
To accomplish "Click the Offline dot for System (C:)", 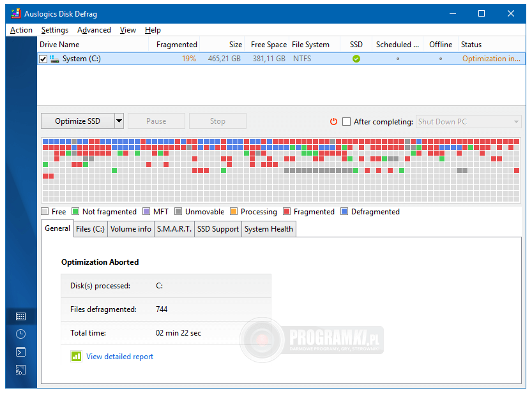I will [441, 59].
